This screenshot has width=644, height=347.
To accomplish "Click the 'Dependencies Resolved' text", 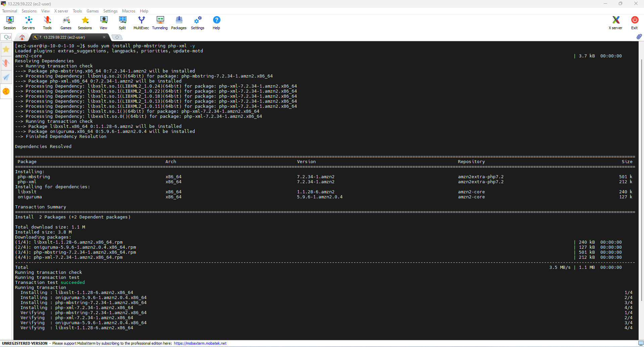I will tap(43, 146).
